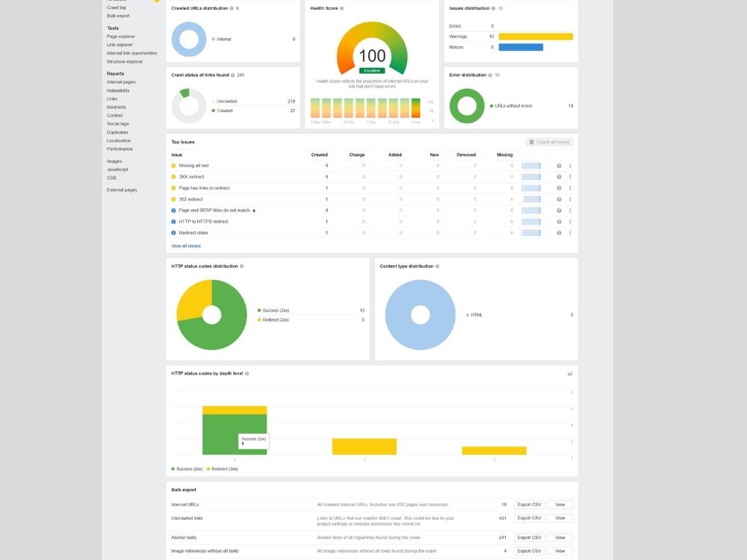The image size is (747, 560).
Task: Open help icon in 302 redirect row
Action: pos(559,199)
